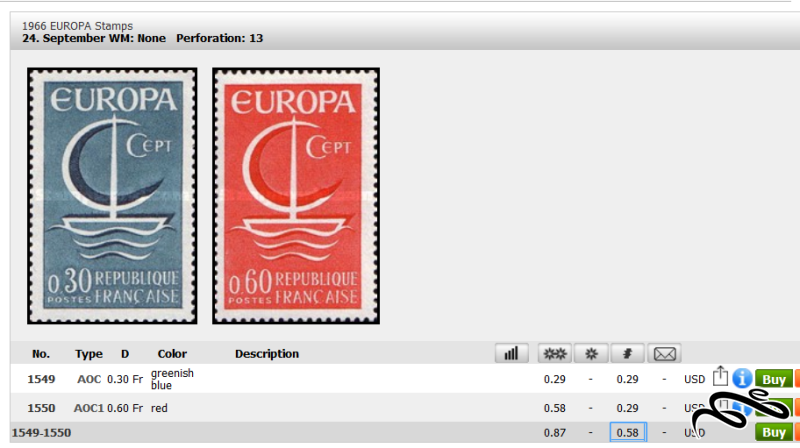Click the greenish blue color text
Screen dimensions: 800x448
[172, 379]
